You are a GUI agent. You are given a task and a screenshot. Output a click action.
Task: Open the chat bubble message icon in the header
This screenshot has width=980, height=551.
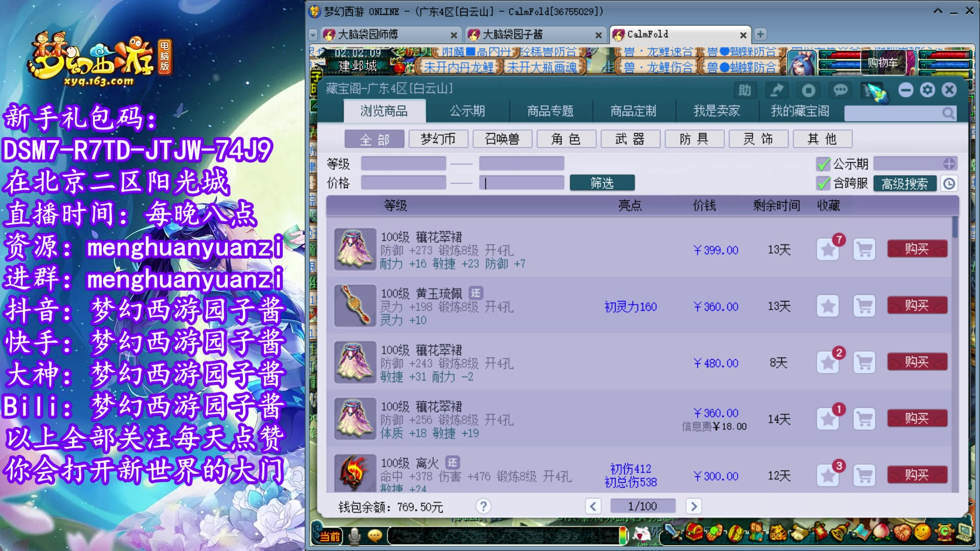840,90
